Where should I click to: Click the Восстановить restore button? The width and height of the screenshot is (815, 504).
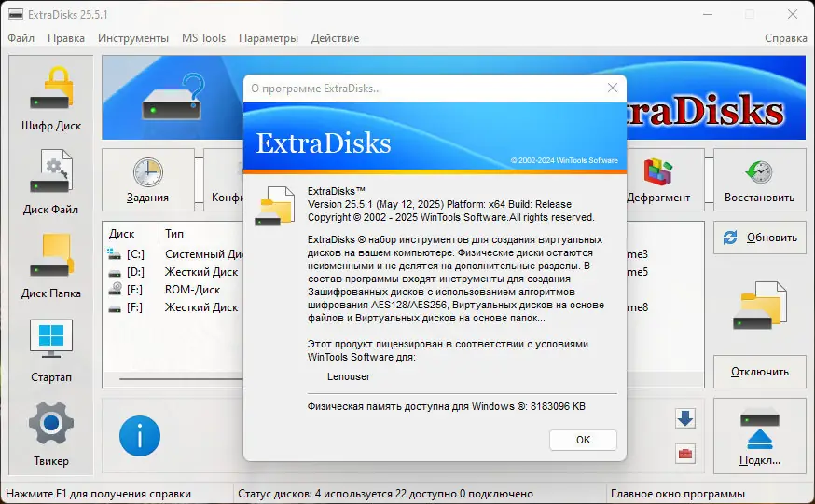(759, 180)
